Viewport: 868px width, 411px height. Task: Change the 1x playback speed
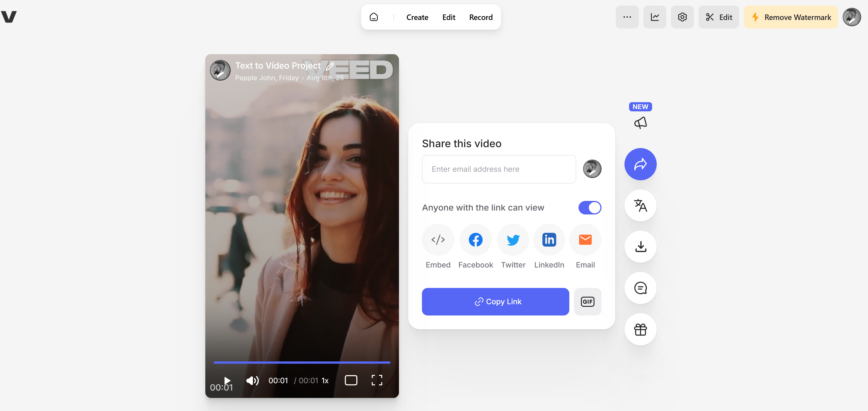coord(325,381)
